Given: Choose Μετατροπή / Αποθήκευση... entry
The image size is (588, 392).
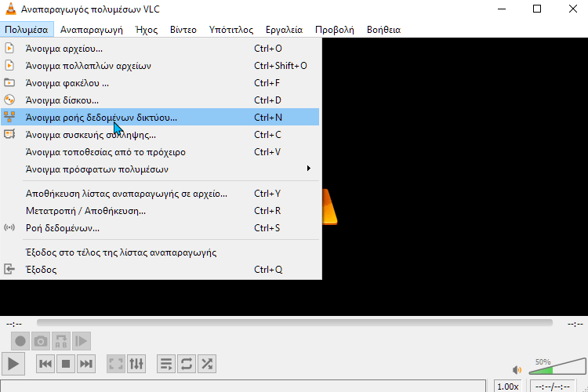Looking at the screenshot, I should pyautogui.click(x=160, y=211).
